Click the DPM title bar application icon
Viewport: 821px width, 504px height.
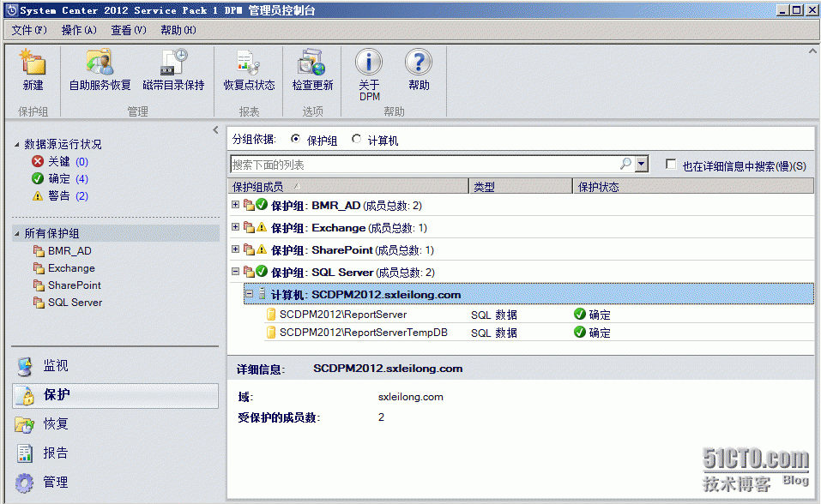(11, 10)
